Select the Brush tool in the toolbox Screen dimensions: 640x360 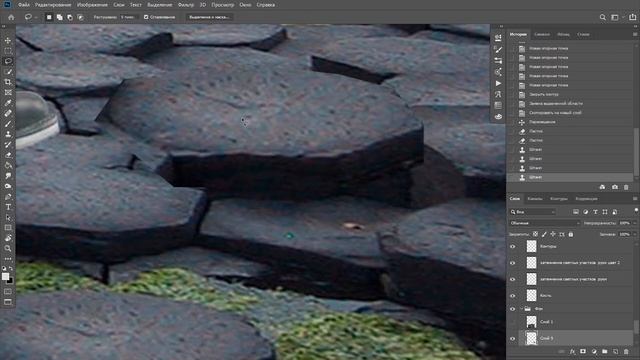(x=8, y=124)
